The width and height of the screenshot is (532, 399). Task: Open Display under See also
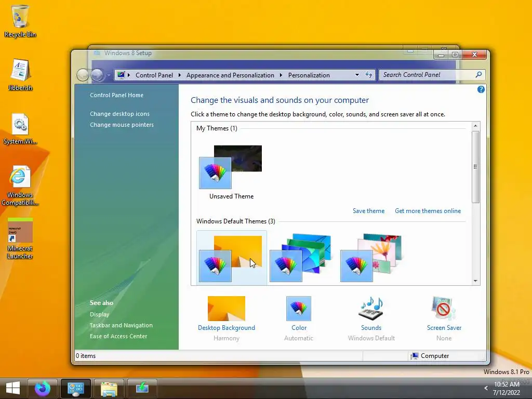coord(99,314)
